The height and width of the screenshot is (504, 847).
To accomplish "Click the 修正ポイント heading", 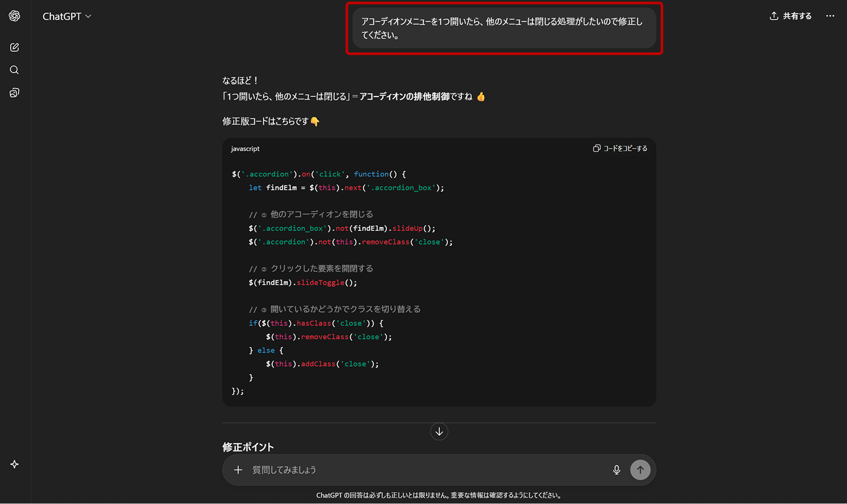I will coord(248,447).
